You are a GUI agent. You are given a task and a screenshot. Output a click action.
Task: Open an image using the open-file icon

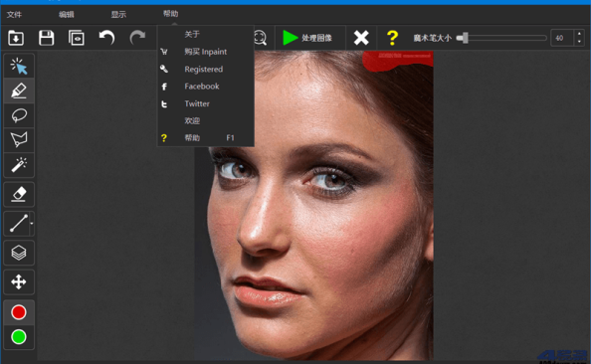point(16,38)
